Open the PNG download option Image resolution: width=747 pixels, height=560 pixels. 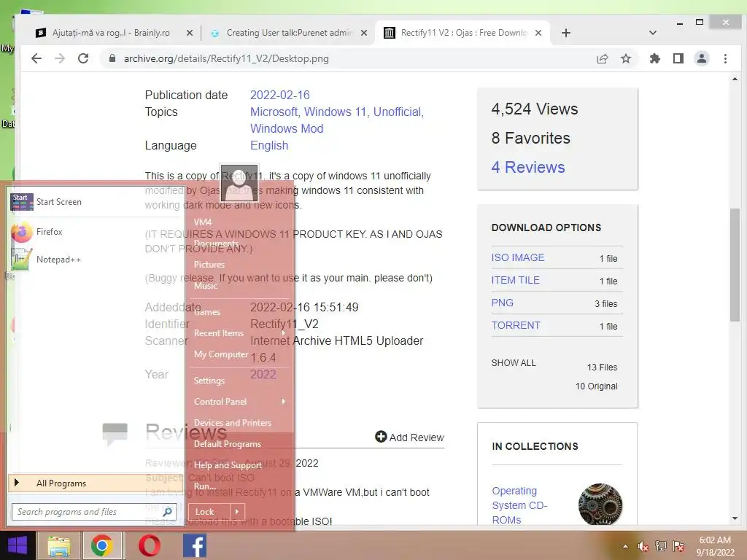[502, 303]
